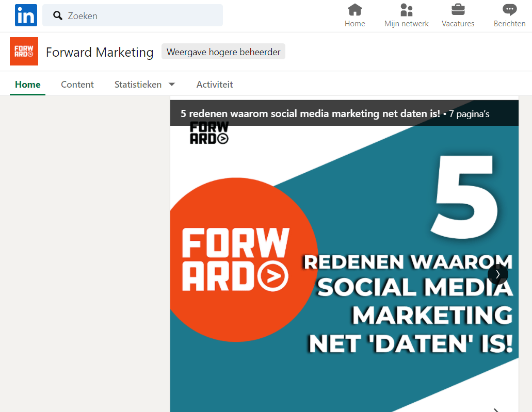
Task: Click the Forward logo inside the carousel slide
Action: coord(209,133)
